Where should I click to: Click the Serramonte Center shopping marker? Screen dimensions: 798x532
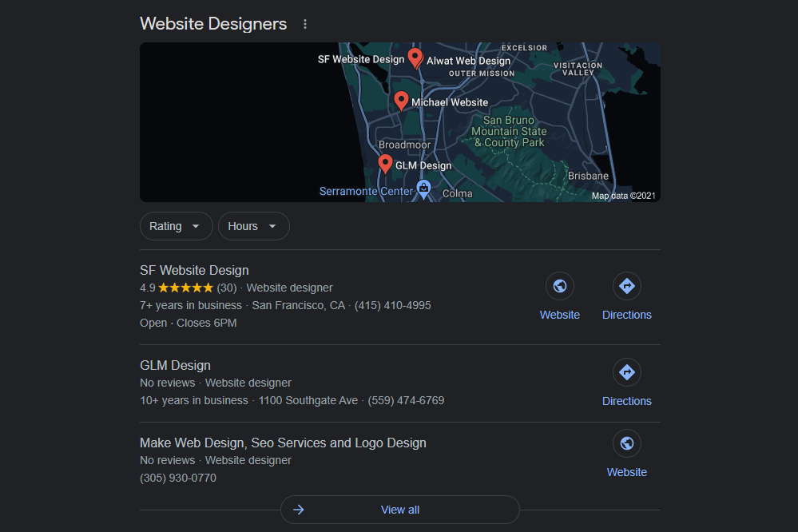coord(424,189)
